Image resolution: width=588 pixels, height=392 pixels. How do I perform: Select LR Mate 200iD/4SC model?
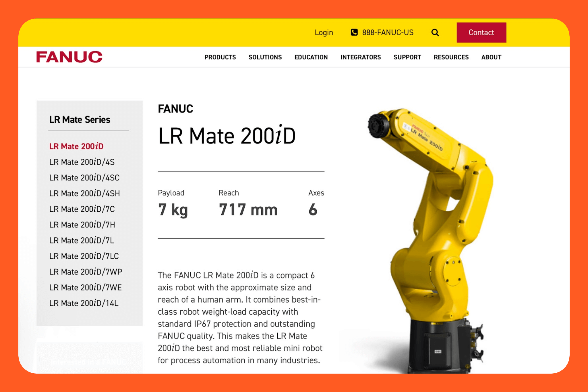[84, 178]
